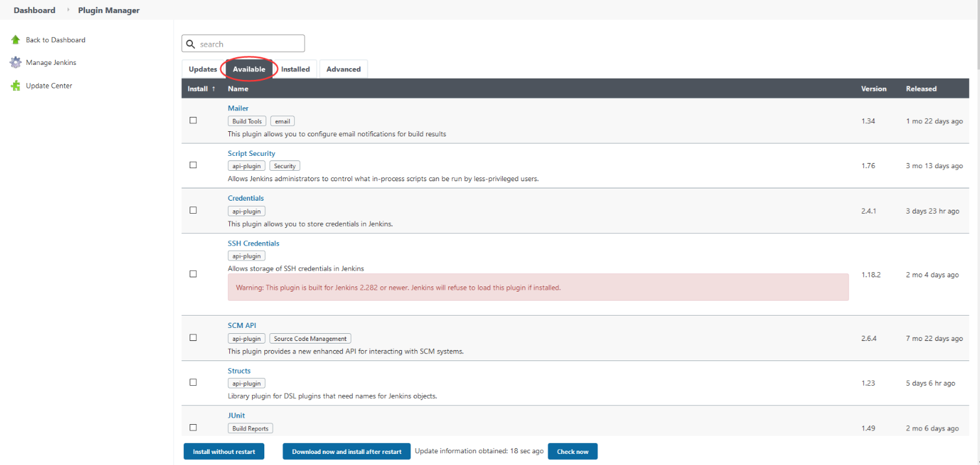This screenshot has height=465, width=980.
Task: Click the Build Reports tag under JUnit
Action: [x=251, y=429]
